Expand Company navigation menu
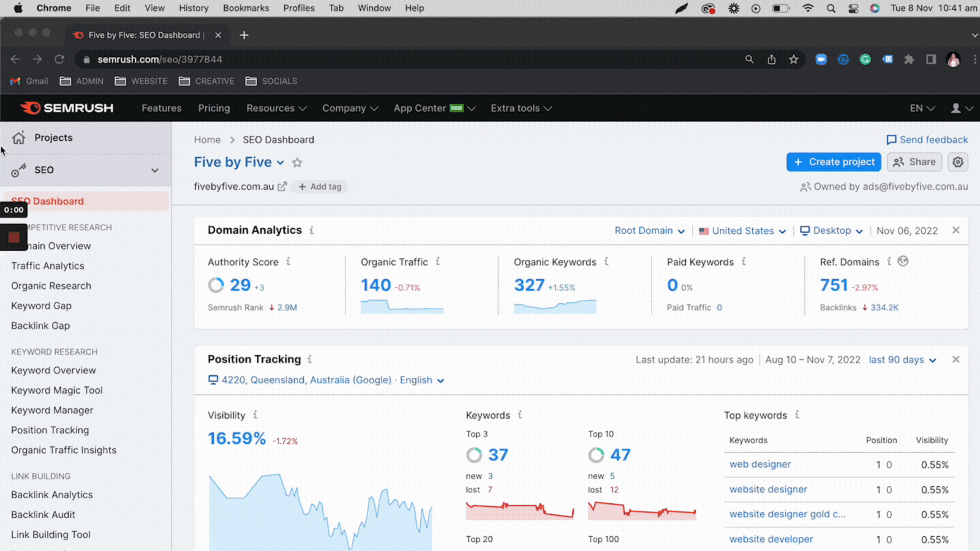This screenshot has width=980, height=551. (350, 108)
